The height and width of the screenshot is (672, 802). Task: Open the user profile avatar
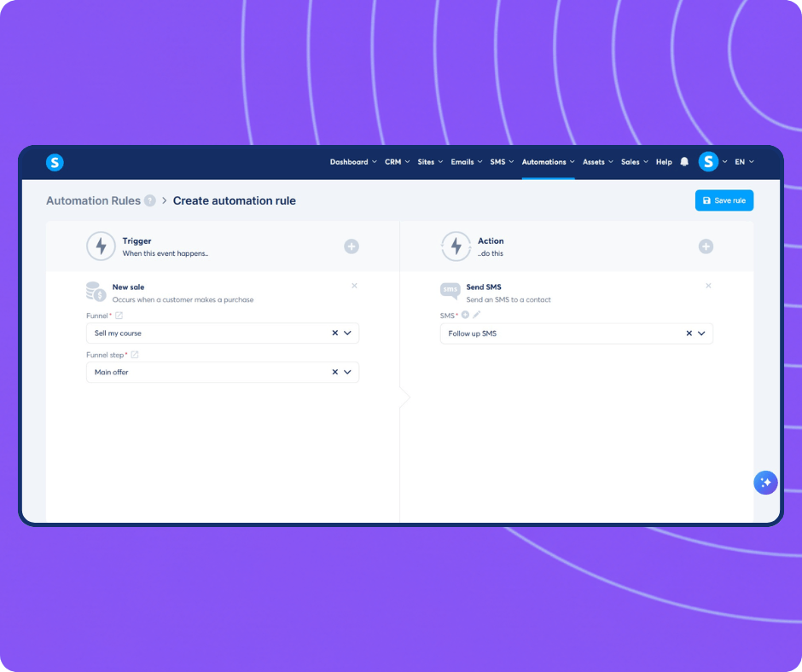point(708,162)
